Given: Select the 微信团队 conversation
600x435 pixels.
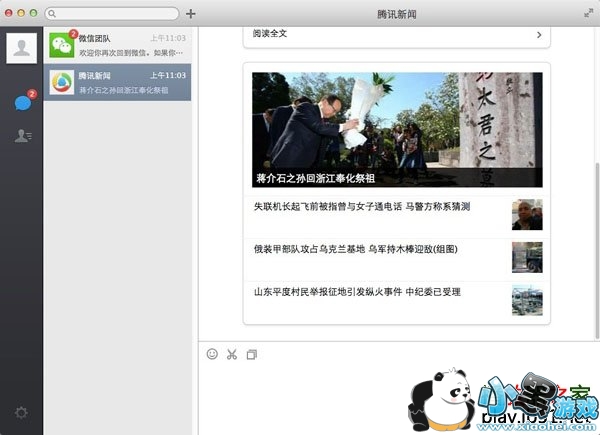Looking at the screenshot, I should (x=117, y=45).
